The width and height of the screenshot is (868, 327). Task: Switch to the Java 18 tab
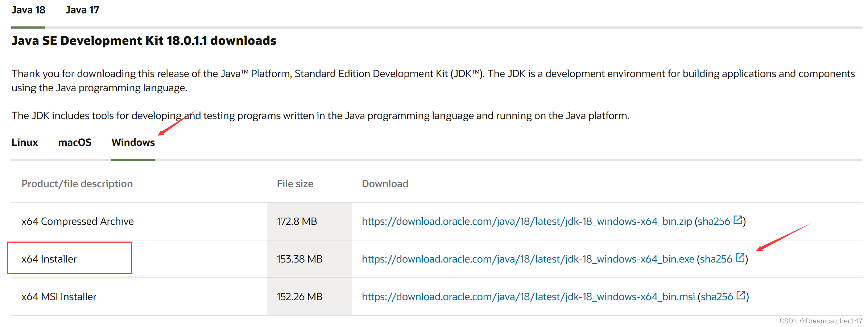(x=28, y=10)
